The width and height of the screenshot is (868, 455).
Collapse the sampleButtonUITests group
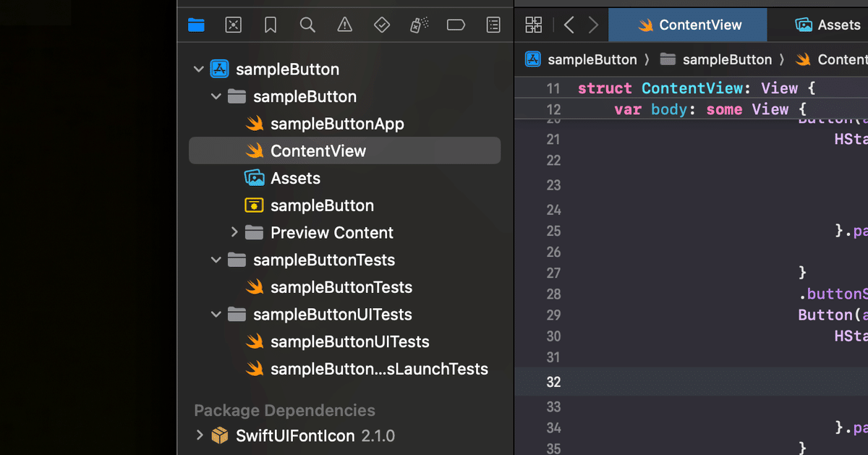pyautogui.click(x=216, y=315)
